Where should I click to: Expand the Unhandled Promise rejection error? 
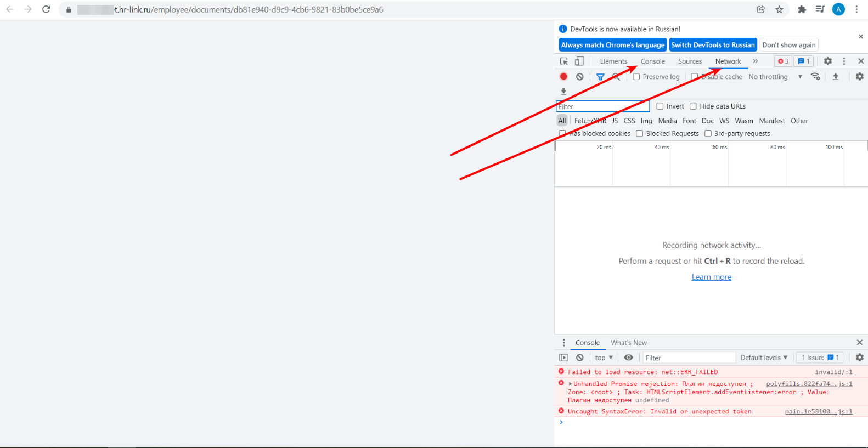571,384
